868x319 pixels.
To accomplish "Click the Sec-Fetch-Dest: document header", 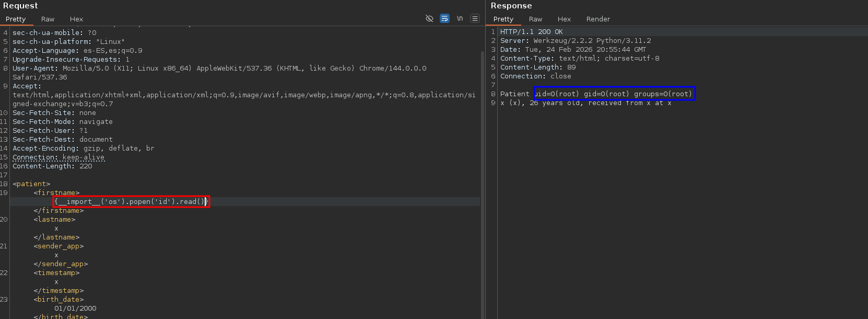I will tap(63, 140).
